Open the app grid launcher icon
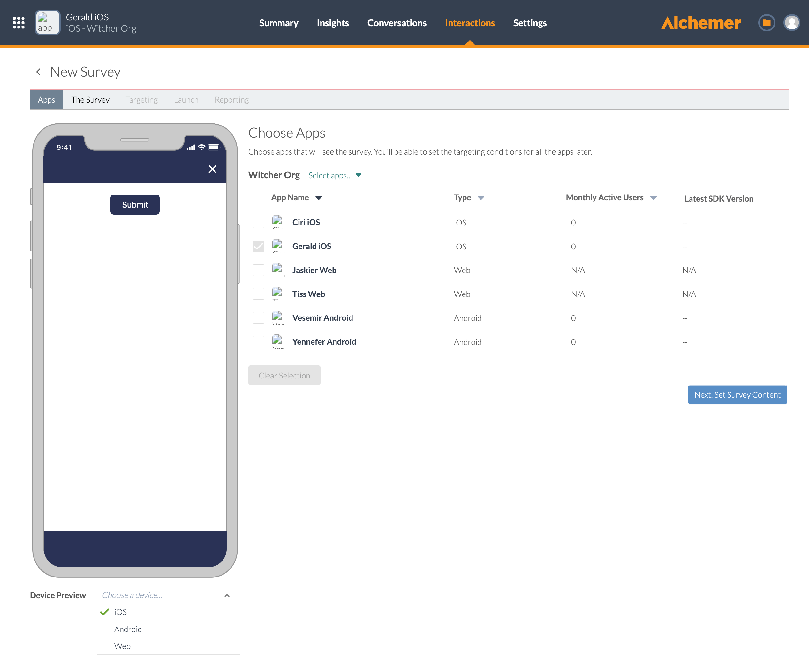The width and height of the screenshot is (809, 672). tap(19, 23)
